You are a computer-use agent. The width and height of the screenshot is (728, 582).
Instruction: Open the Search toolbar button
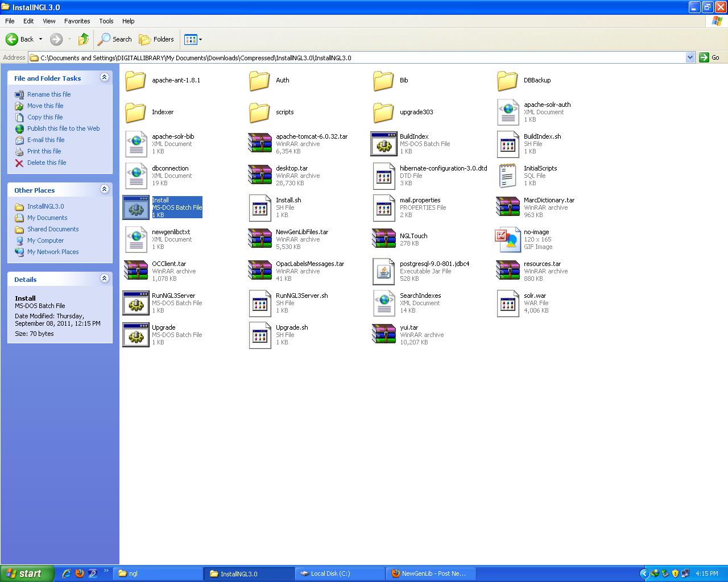[115, 39]
